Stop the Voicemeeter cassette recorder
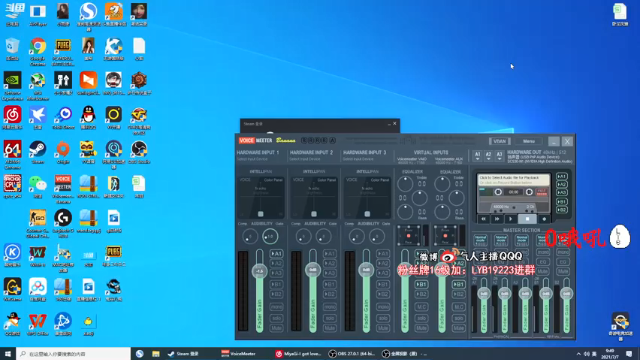 pyautogui.click(x=527, y=219)
